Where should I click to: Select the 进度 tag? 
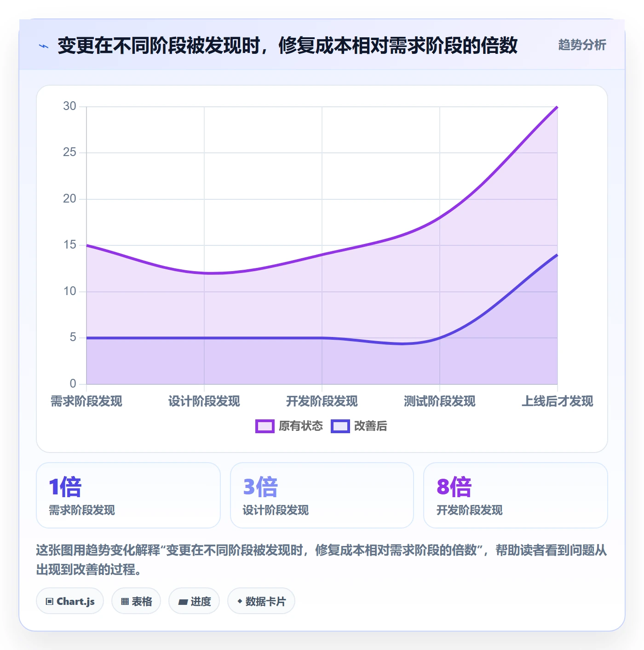coord(194,601)
